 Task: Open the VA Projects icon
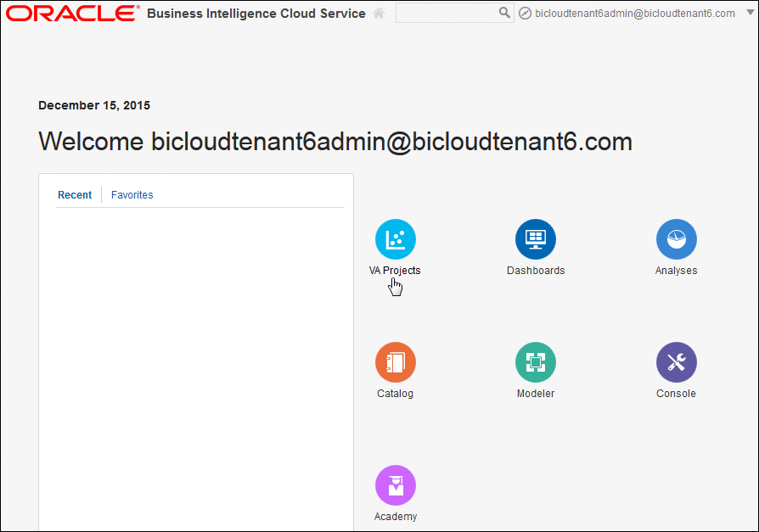pos(396,239)
